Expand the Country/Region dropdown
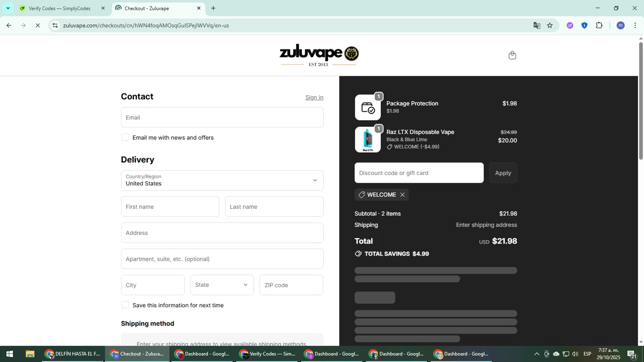This screenshot has width=644, height=362. point(222,180)
